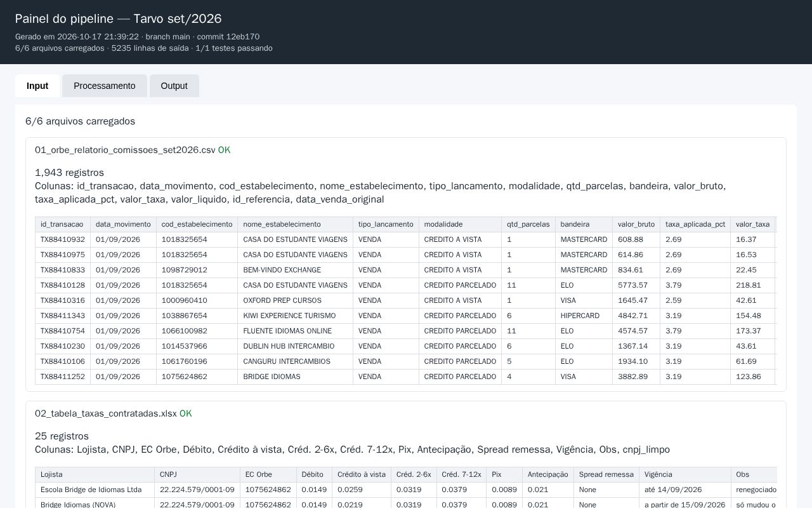Click the taxa_aplicada_pct column header
The image size is (812, 508).
695,224
